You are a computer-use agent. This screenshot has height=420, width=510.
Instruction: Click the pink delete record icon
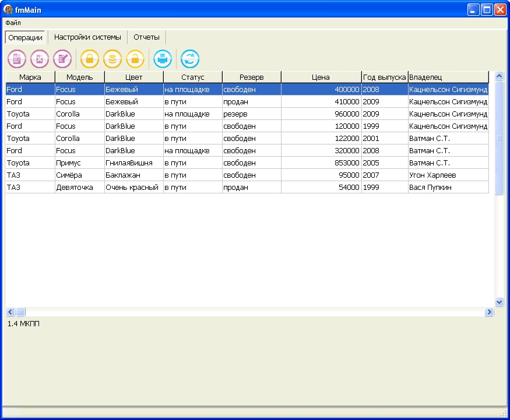tap(40, 59)
